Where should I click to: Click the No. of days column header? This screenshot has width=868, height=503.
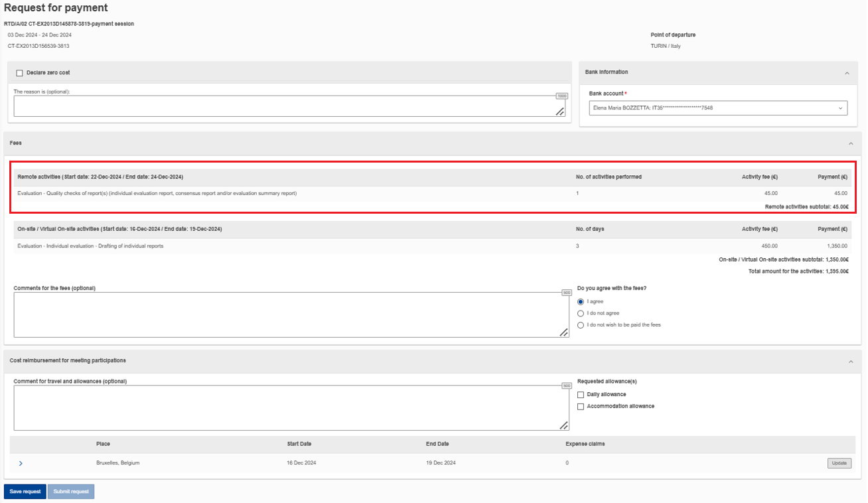point(590,229)
